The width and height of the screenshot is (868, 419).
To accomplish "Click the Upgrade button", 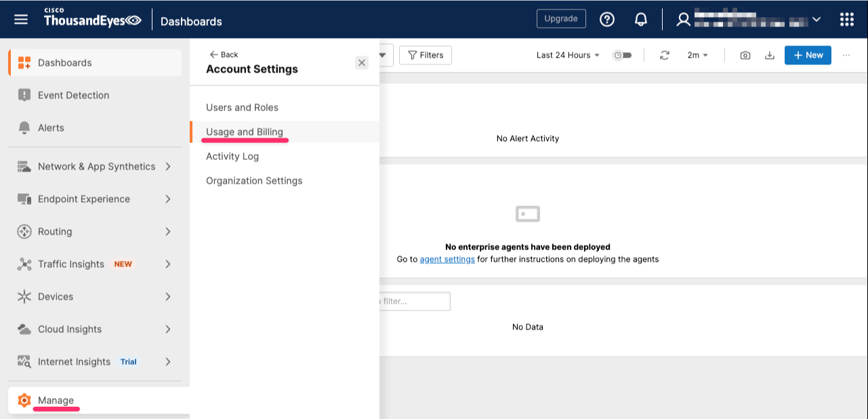I will click(x=561, y=19).
